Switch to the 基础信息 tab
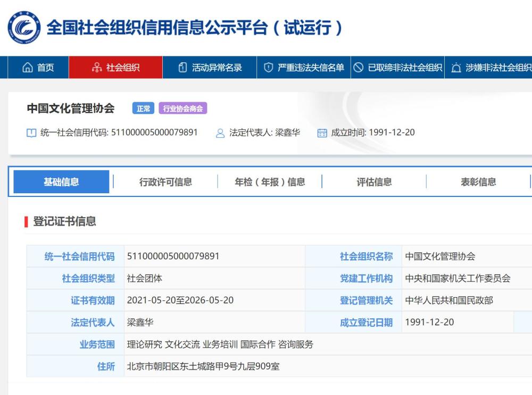Viewport: 532px width, 395px height. (x=61, y=182)
